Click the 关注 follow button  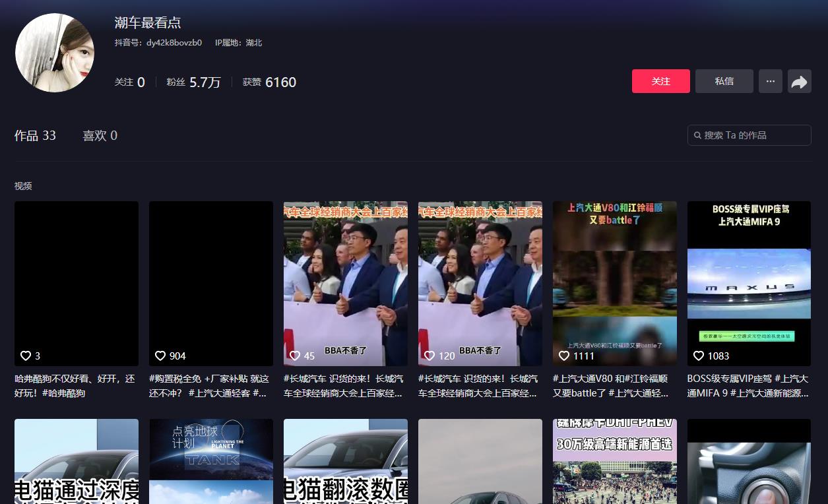coord(661,81)
